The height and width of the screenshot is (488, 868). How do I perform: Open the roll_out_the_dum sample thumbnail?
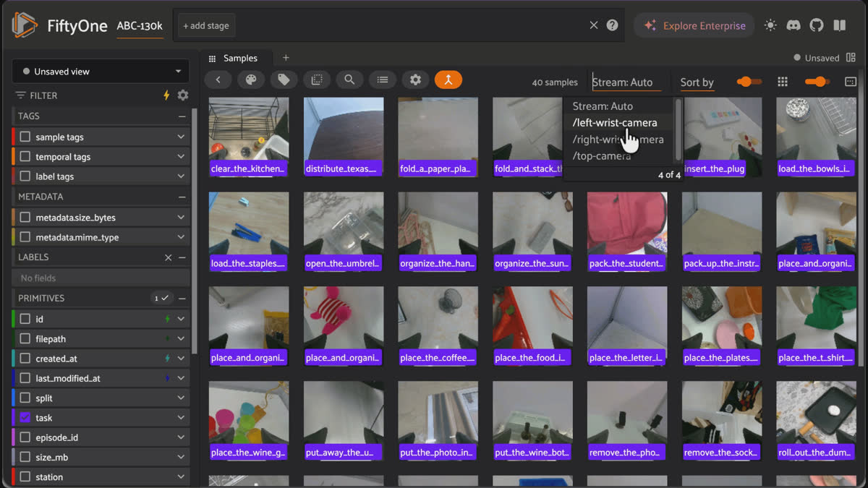point(816,421)
